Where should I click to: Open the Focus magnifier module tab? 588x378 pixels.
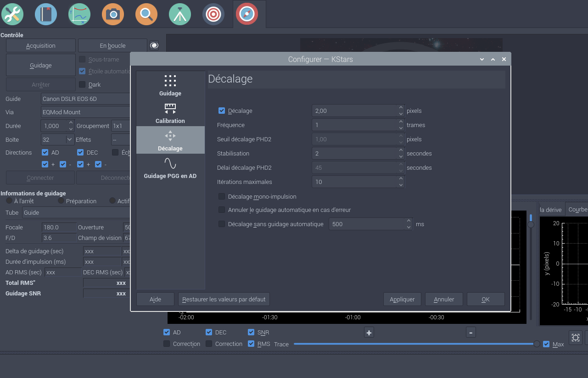tap(146, 14)
